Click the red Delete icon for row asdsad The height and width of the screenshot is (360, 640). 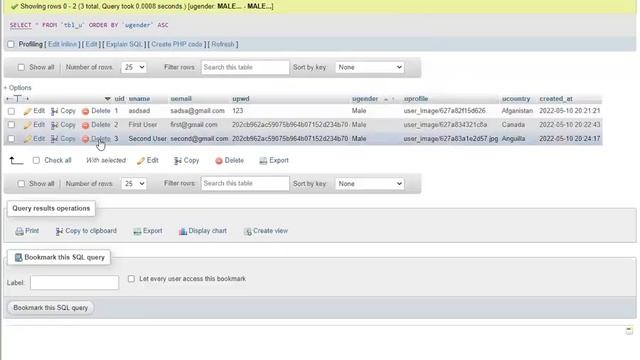(x=85, y=111)
